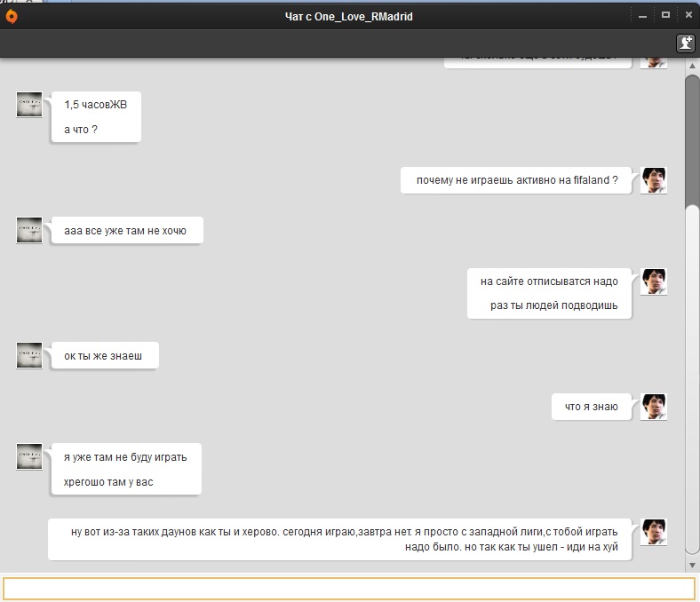Click avatar beside "что я знаю" message
This screenshot has height=602, width=700.
pyautogui.click(x=654, y=407)
